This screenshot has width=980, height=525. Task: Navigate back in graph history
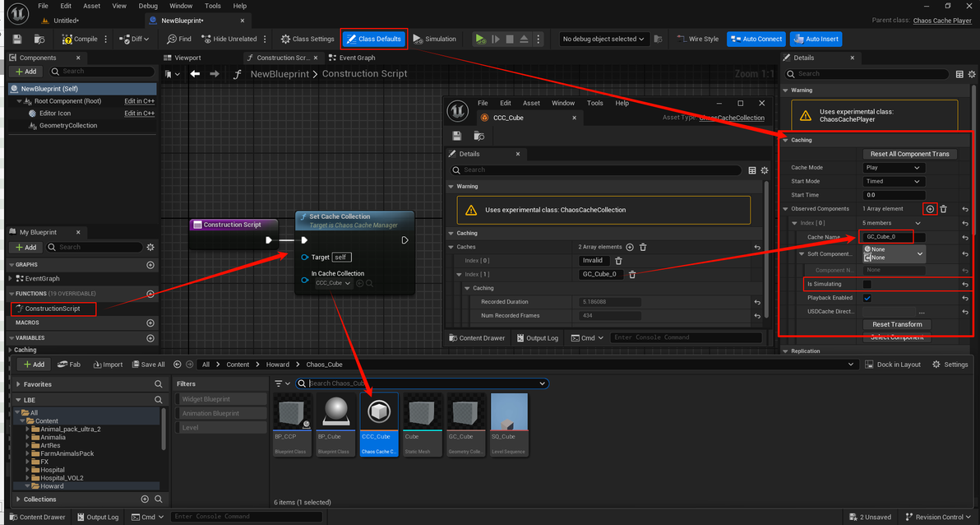pyautogui.click(x=195, y=74)
